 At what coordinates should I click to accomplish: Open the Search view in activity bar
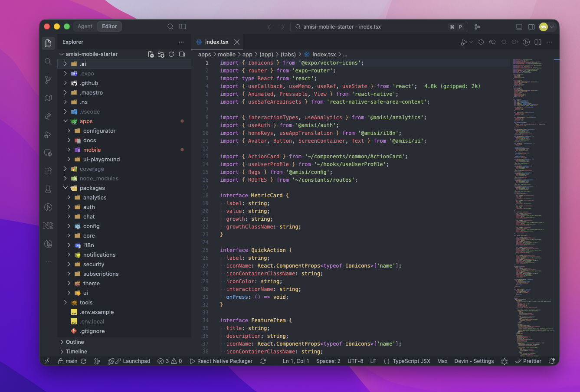click(48, 62)
